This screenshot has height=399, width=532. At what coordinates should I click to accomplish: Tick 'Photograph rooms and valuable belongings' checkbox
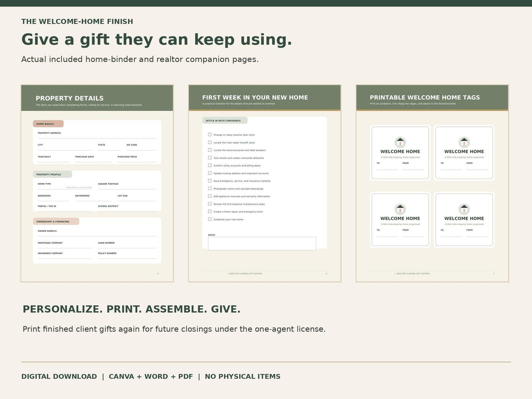(210, 189)
